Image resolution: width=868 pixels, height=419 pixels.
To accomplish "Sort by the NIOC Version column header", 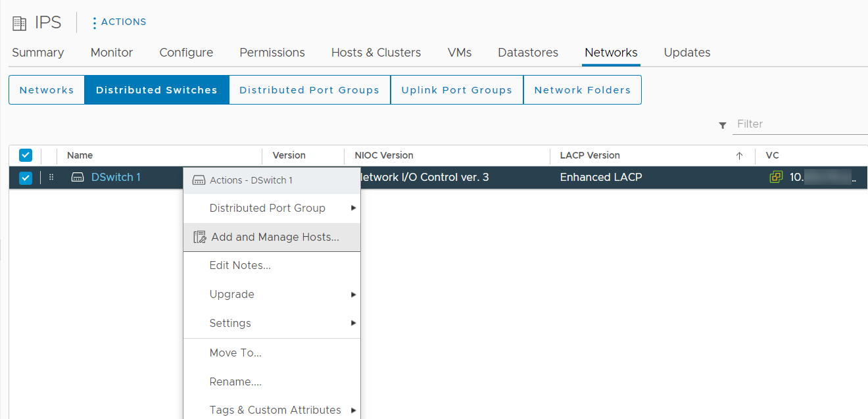I will click(x=384, y=156).
